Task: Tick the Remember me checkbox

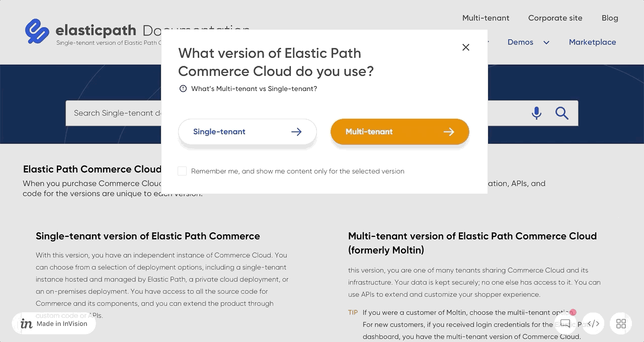Action: pyautogui.click(x=182, y=171)
